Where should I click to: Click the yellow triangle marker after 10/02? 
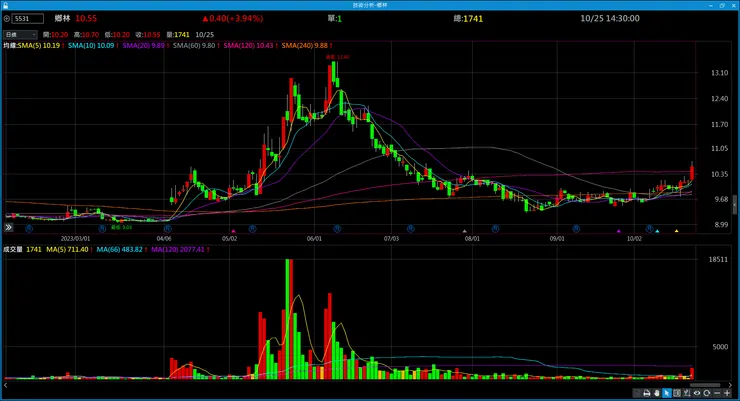coord(676,231)
